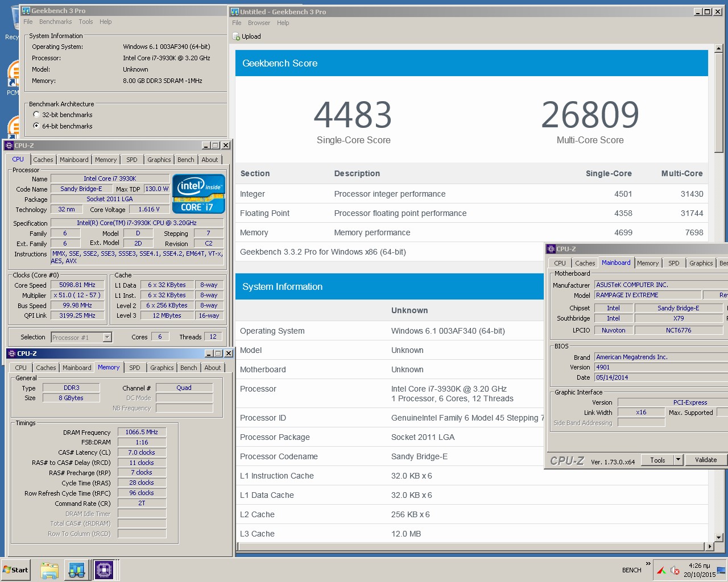Open Tools menu in Geekbench 3 Pro

click(86, 22)
